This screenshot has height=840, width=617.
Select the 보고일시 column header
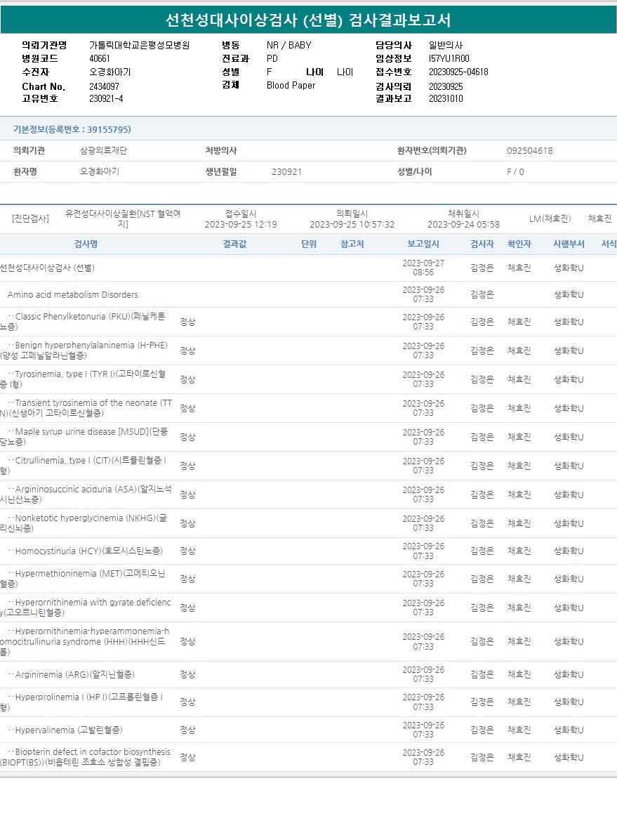point(423,244)
